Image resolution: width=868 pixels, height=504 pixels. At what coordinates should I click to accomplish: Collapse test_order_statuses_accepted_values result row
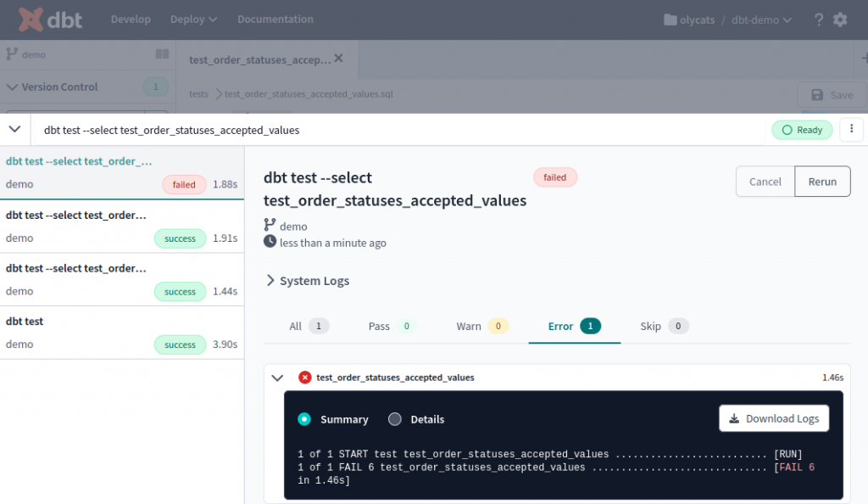277,378
